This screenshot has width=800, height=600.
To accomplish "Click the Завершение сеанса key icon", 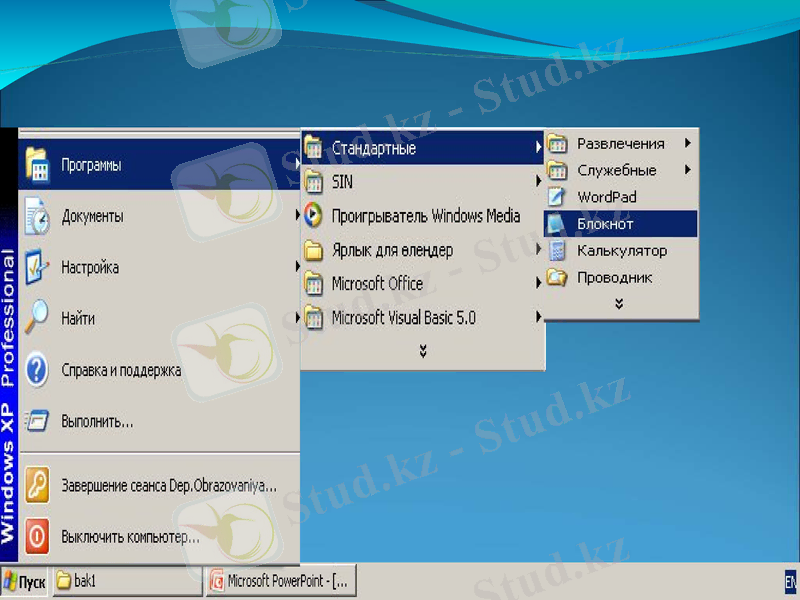I will tap(37, 484).
